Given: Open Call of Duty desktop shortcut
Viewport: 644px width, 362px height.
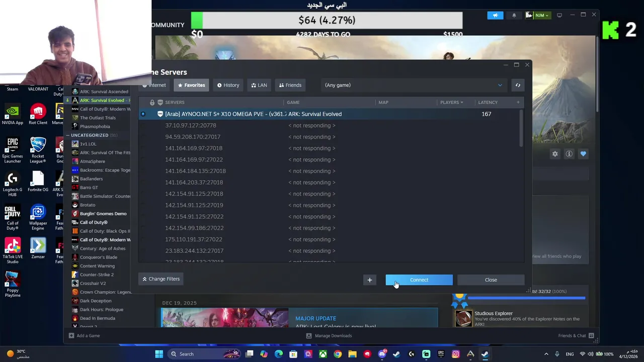Looking at the screenshot, I should 13,217.
